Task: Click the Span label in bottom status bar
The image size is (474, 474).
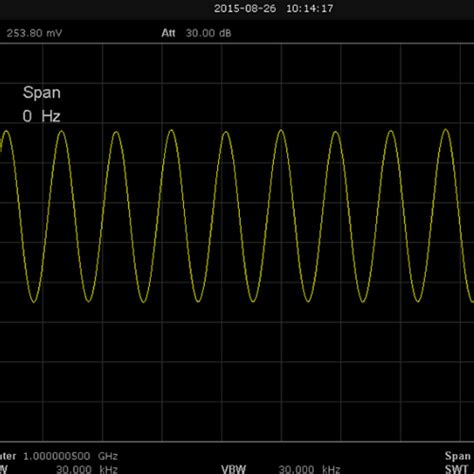Action: click(x=457, y=456)
